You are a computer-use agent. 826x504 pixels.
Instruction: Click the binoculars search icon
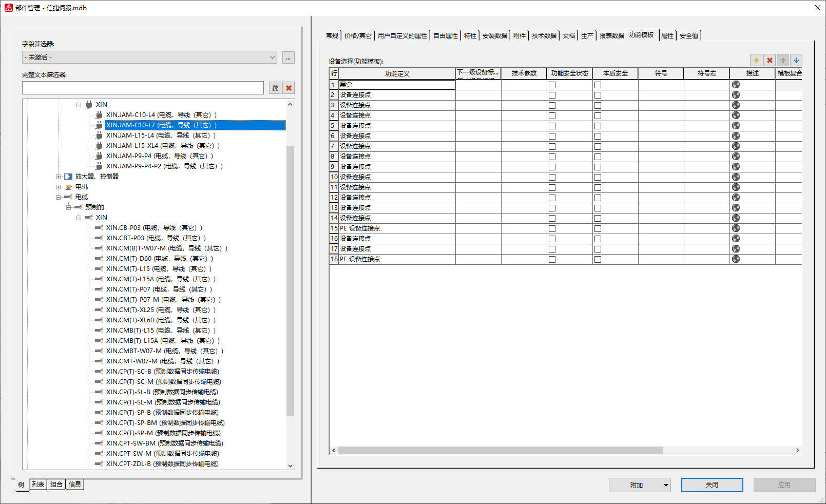[x=275, y=88]
